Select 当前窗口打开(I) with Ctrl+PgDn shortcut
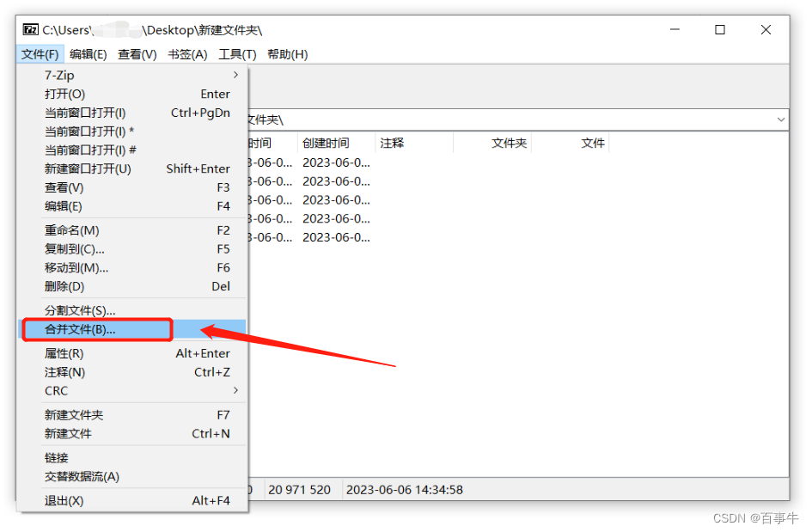The height and width of the screenshot is (532, 812). 132,113
